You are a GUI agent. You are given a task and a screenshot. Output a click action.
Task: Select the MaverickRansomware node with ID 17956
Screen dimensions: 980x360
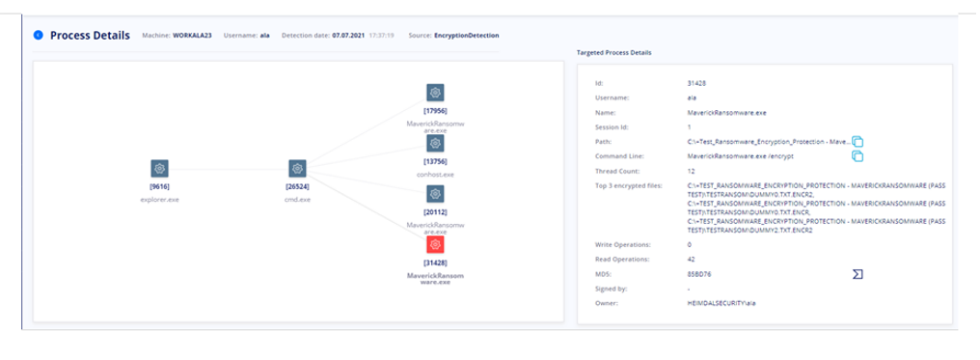[435, 93]
